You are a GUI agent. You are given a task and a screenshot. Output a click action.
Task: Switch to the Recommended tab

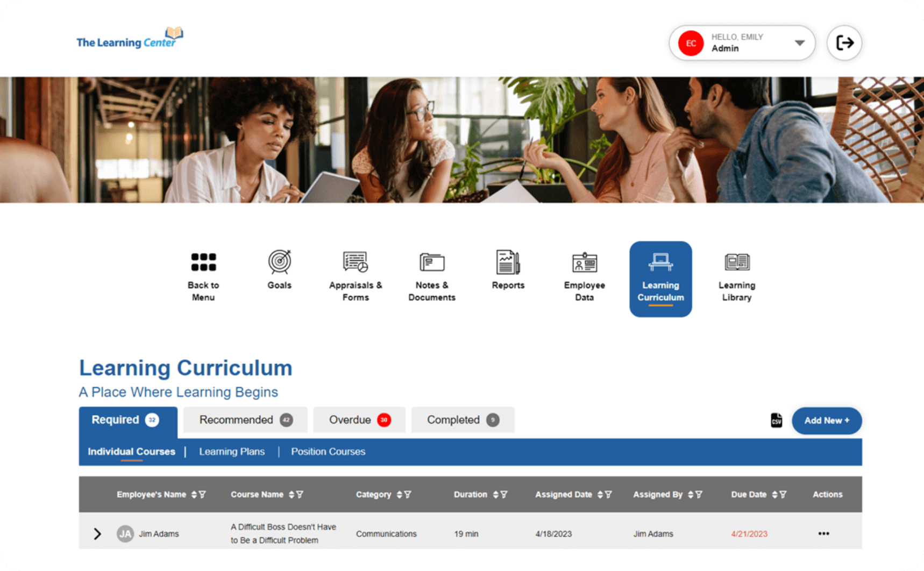245,420
